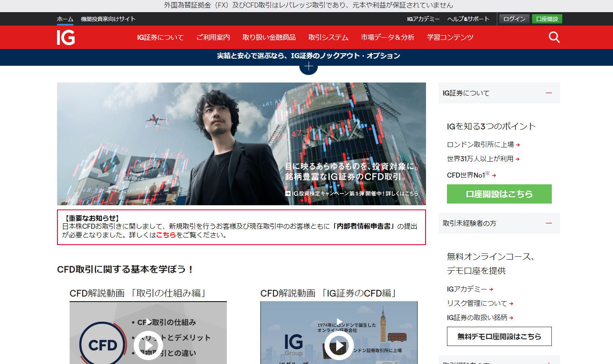Click the green 口座開設 button in top bar
Image resolution: width=613 pixels, height=364 pixels.
[x=547, y=19]
